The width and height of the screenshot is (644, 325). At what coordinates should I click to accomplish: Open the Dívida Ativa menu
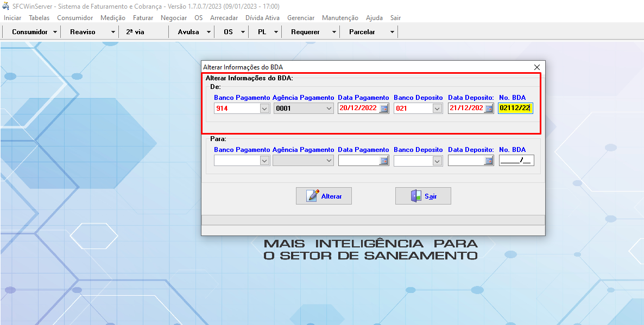tap(262, 18)
